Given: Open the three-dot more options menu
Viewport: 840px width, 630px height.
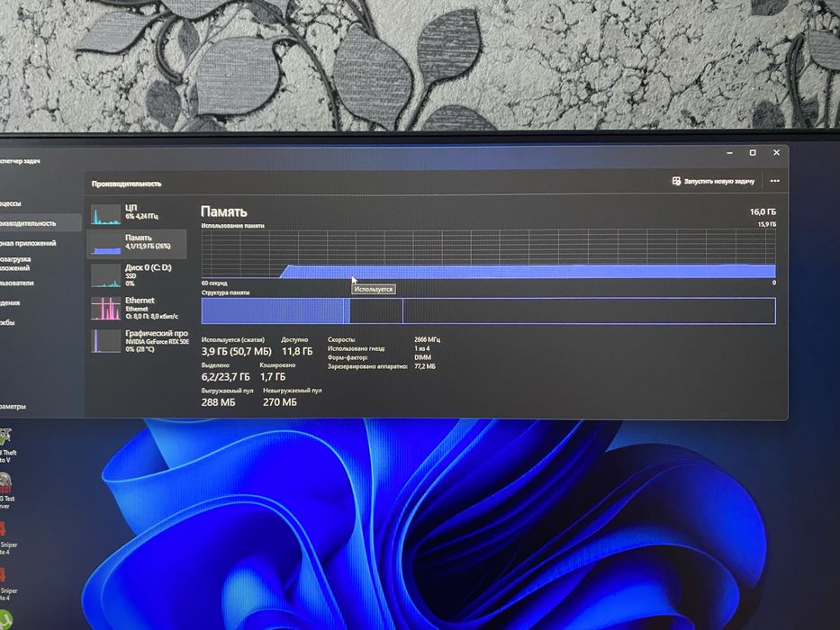Looking at the screenshot, I should pyautogui.click(x=774, y=181).
